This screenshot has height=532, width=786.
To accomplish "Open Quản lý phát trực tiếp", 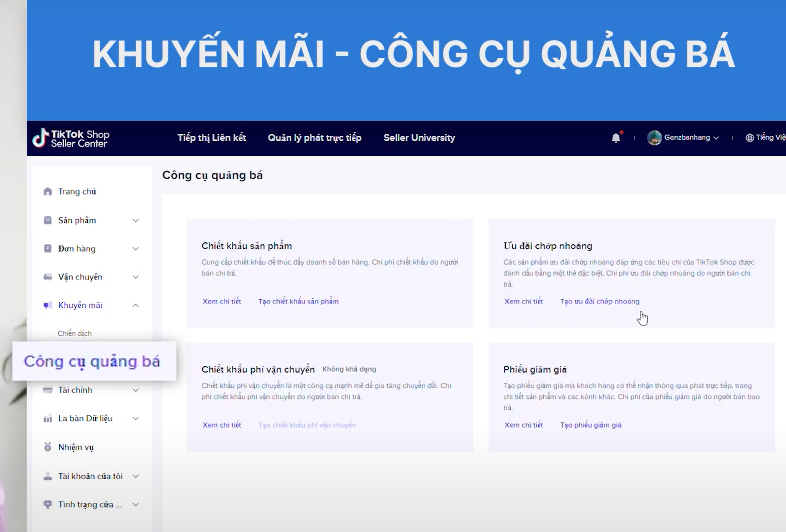I will pyautogui.click(x=314, y=138).
